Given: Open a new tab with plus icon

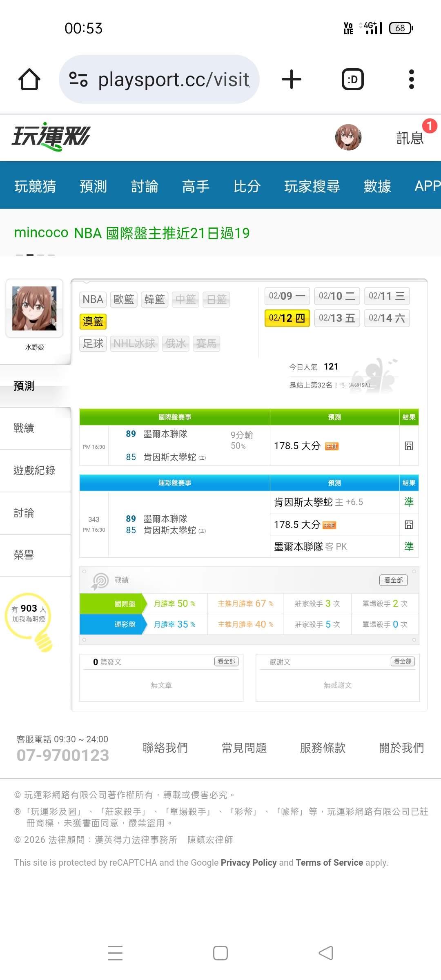Looking at the screenshot, I should tap(292, 79).
